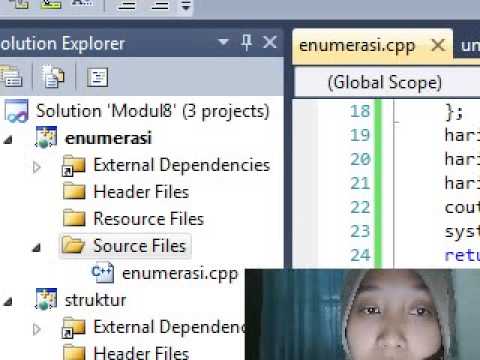
Task: Click Header Files folder icon under struktur
Action: pos(74,353)
